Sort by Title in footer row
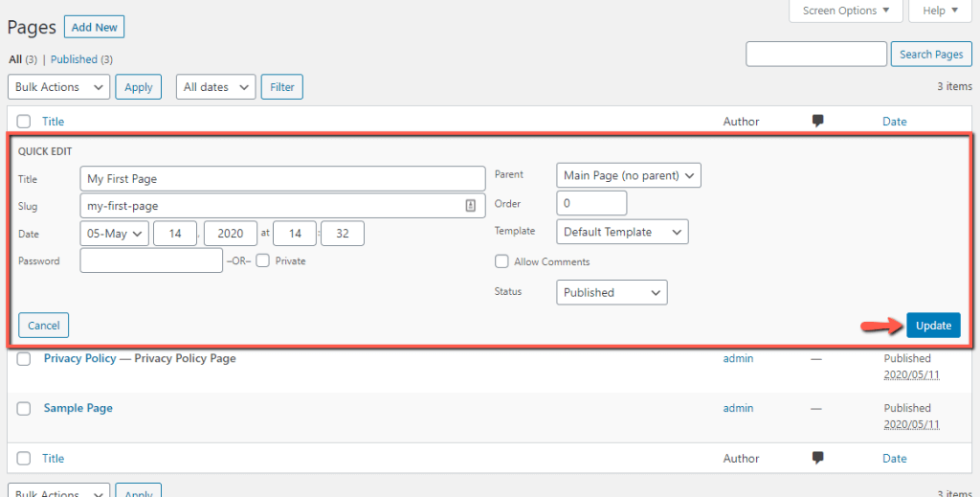The image size is (980, 497). point(54,459)
